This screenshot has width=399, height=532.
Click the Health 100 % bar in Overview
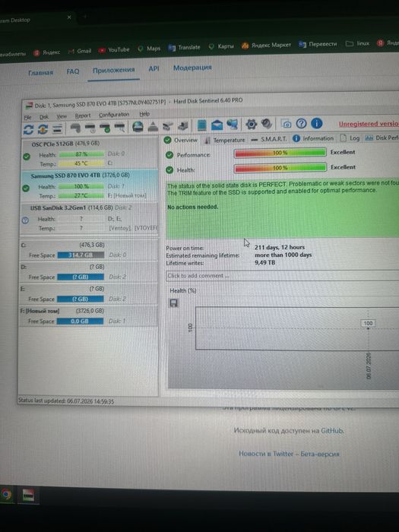(280, 168)
